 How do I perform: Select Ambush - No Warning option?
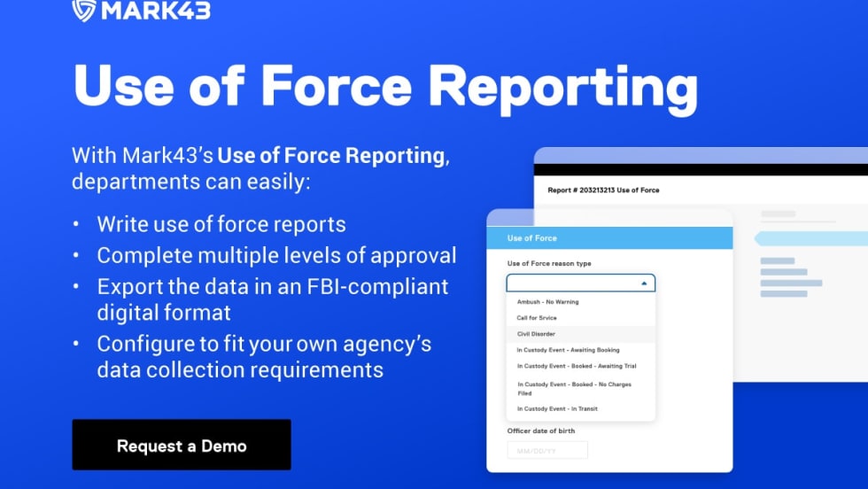547,302
